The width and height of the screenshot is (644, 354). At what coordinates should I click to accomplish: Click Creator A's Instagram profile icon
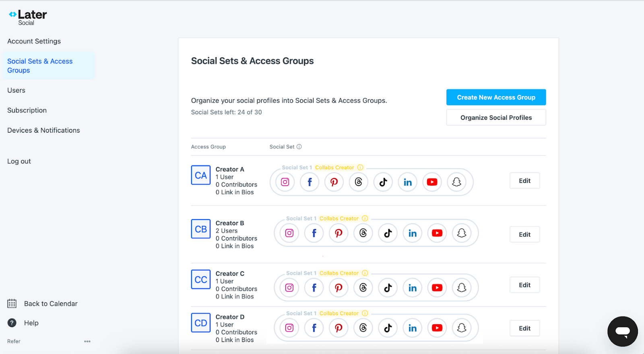(x=285, y=182)
